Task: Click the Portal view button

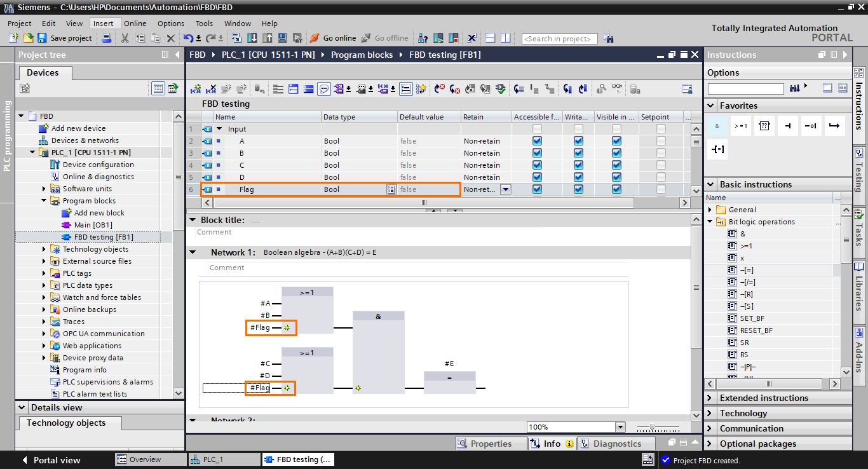Action: click(x=56, y=460)
